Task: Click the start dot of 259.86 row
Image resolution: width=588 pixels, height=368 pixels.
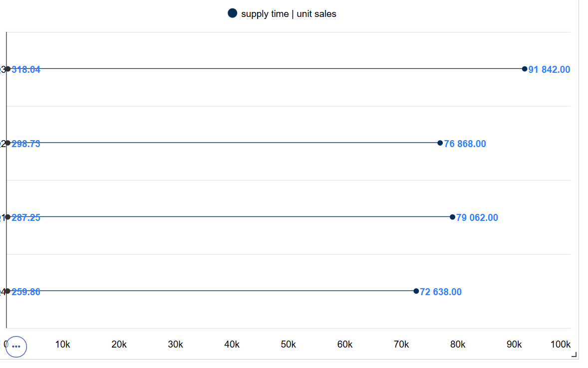Action: click(8, 291)
